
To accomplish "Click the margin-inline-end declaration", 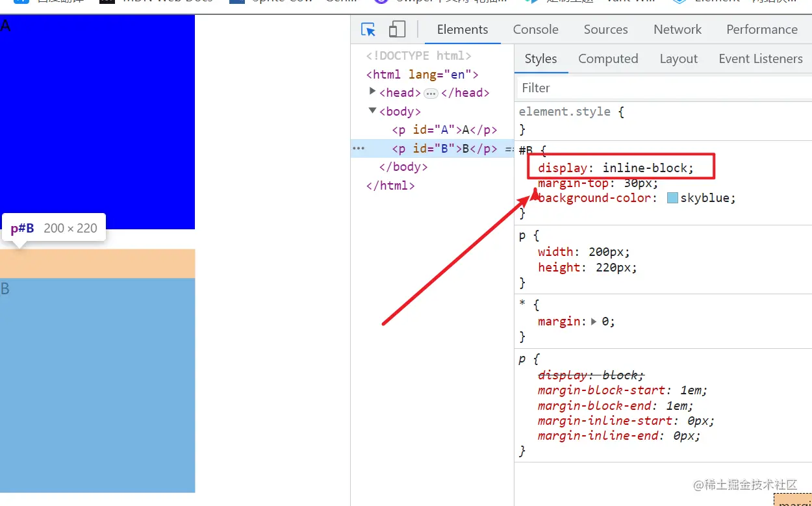I will (620, 436).
